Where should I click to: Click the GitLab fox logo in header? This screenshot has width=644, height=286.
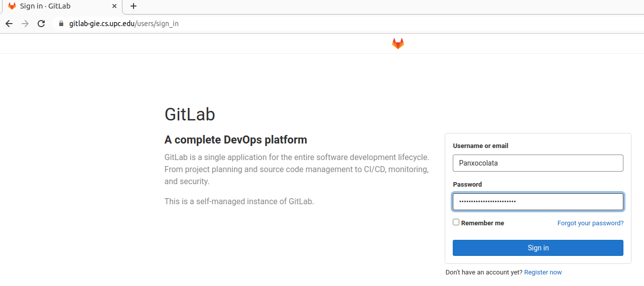(398, 44)
